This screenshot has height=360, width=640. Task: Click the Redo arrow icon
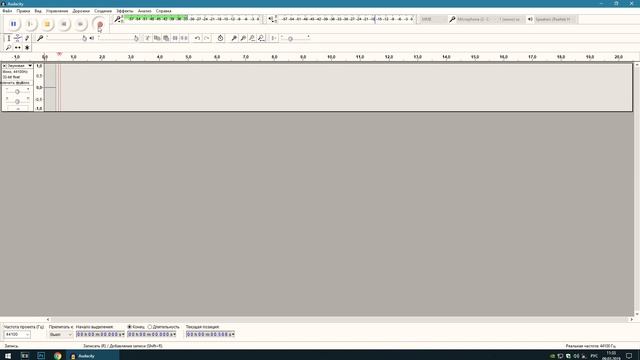207,38
